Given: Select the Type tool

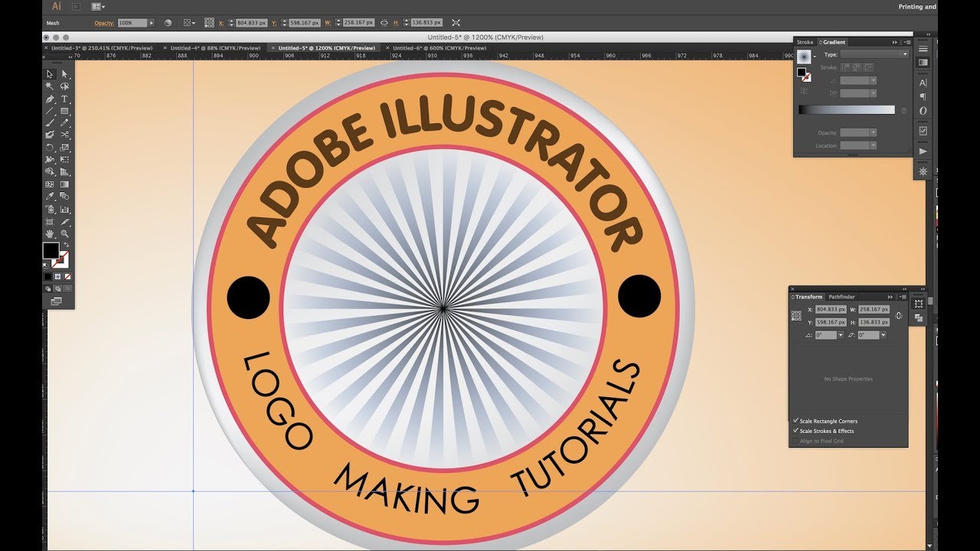Looking at the screenshot, I should 65,99.
